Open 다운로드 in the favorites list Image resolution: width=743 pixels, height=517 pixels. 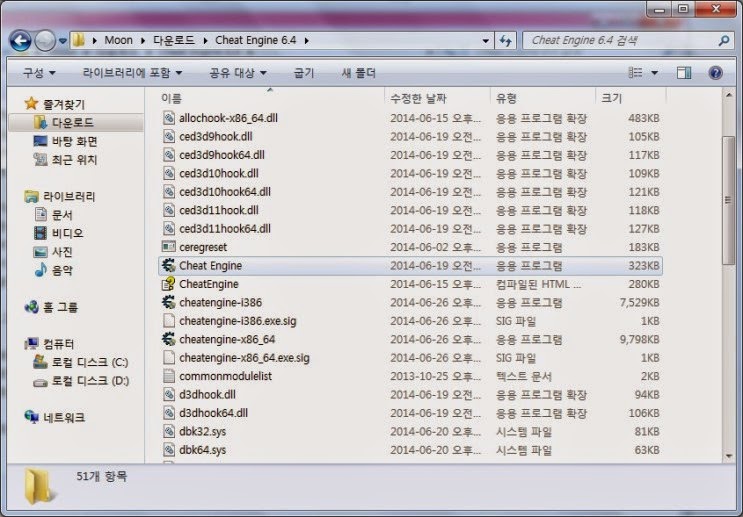[x=72, y=123]
